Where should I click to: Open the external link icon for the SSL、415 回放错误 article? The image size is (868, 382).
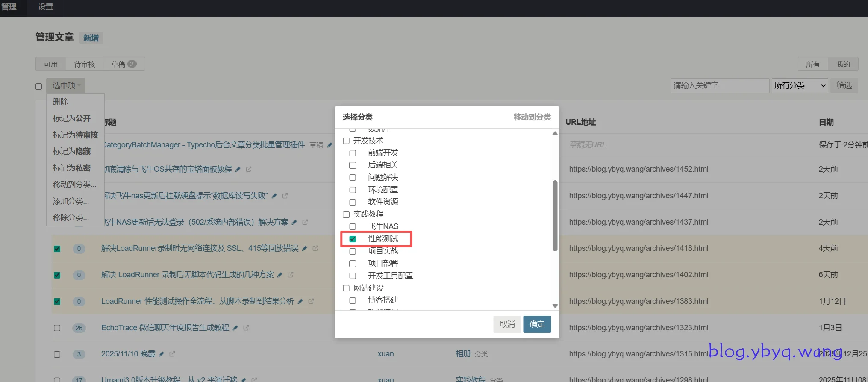click(315, 248)
